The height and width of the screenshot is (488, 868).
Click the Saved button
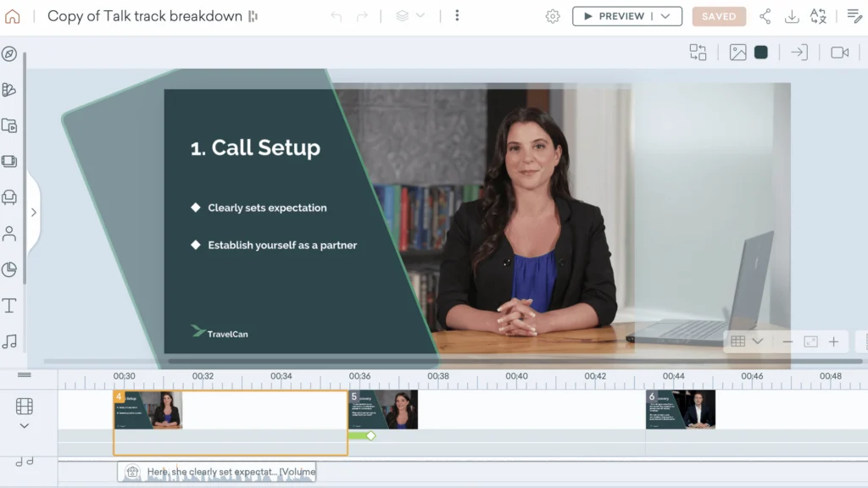tap(719, 16)
